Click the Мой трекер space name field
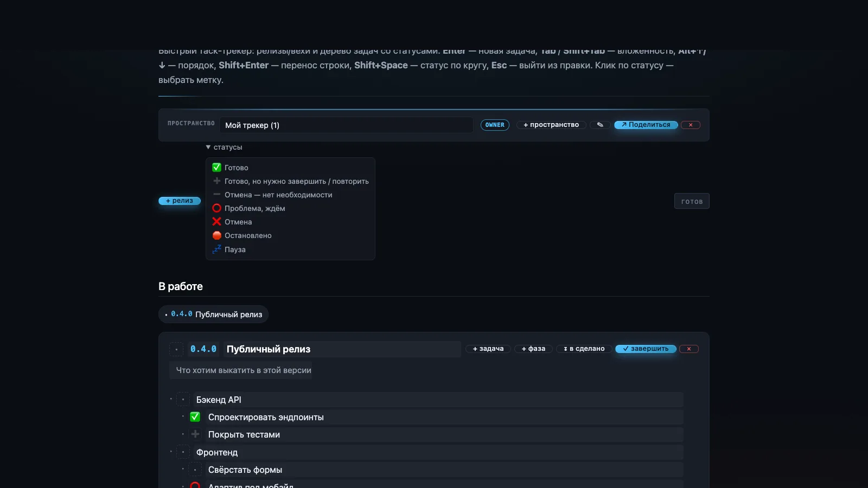Screen dimensions: 868x488 [x=347, y=125]
